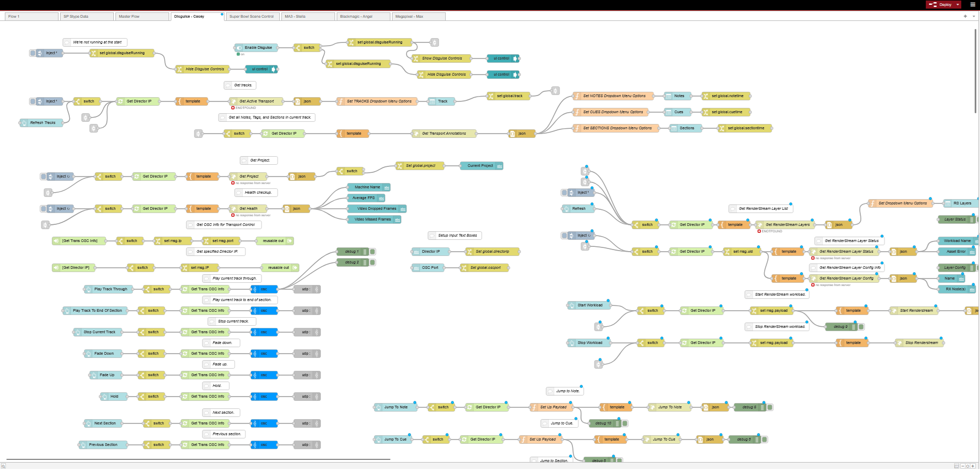Select the set global.sectiontime change node
Viewport: 980px width, 476px height.
click(745, 128)
